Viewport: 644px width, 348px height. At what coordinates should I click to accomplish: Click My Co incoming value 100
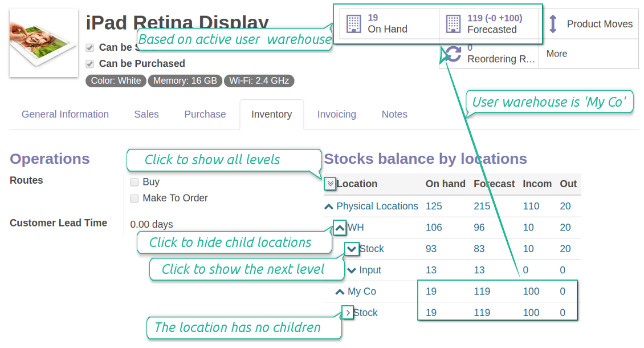pos(531,291)
